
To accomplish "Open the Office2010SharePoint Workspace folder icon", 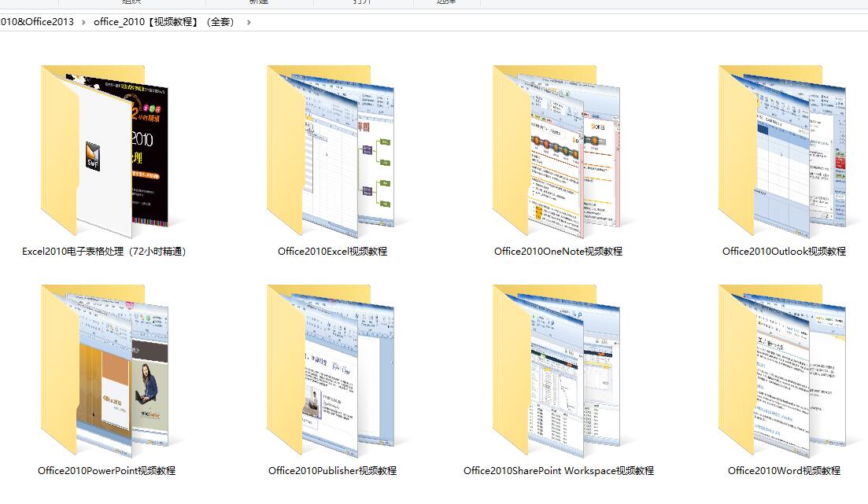I will point(557,370).
